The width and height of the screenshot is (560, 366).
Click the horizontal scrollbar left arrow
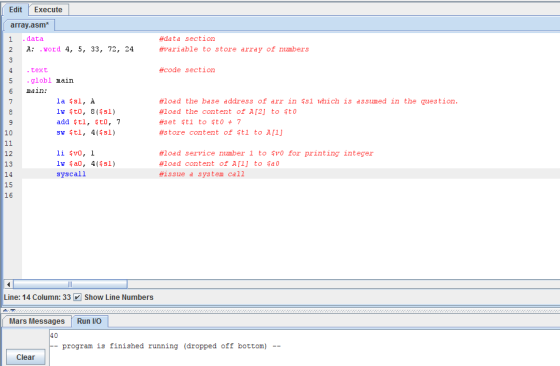click(x=9, y=284)
